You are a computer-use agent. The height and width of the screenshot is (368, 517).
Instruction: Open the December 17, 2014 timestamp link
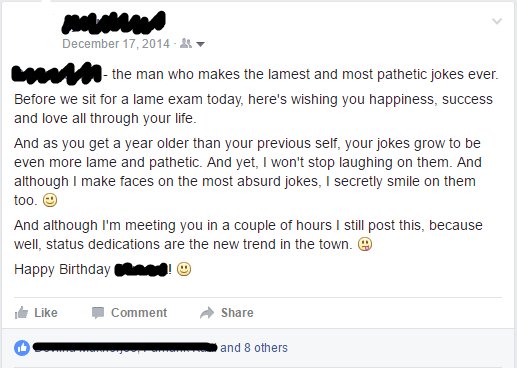(x=116, y=43)
